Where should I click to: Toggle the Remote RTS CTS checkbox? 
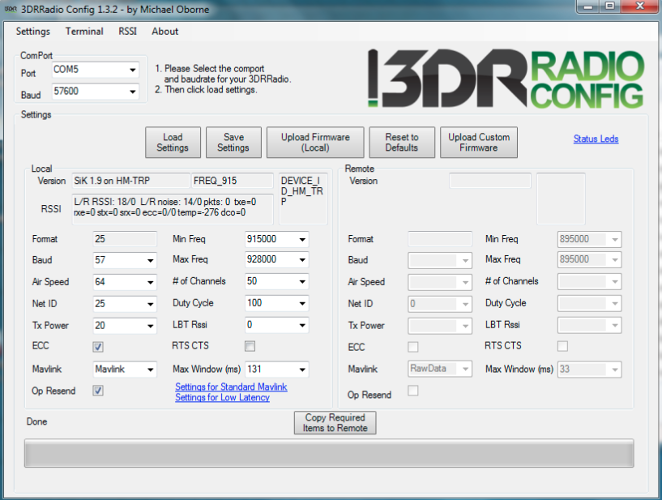(x=562, y=346)
